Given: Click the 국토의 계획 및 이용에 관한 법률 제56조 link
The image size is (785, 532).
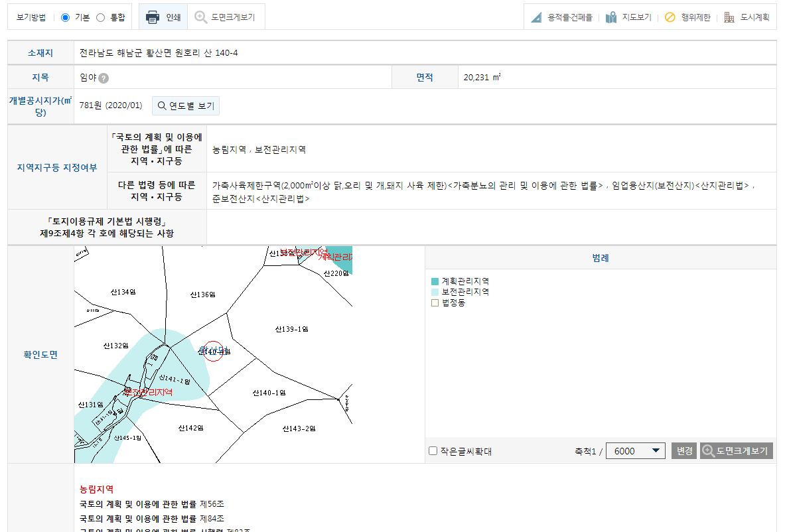Looking at the screenshot, I should point(152,504).
